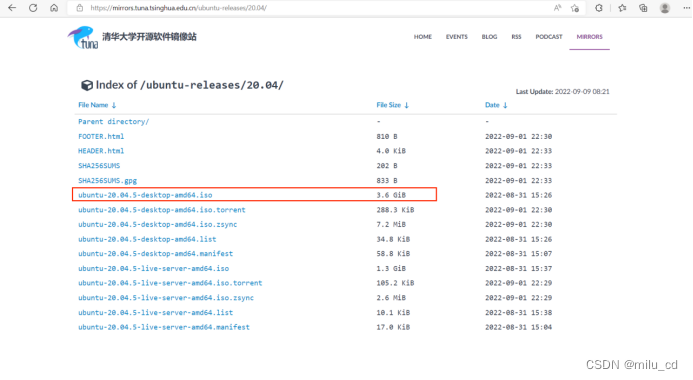The width and height of the screenshot is (693, 380).
Task: Download ubuntu-20.04.5-desktop-amd64.iso
Action: [145, 195]
